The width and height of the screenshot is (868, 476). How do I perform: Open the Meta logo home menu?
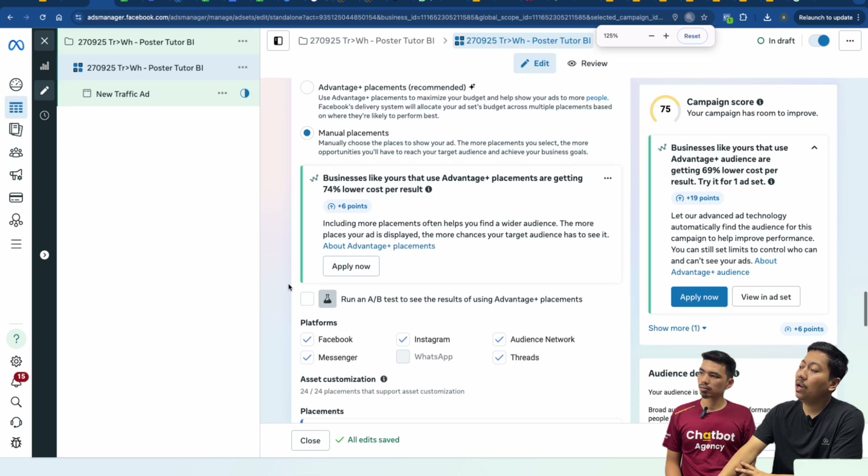coord(16,45)
